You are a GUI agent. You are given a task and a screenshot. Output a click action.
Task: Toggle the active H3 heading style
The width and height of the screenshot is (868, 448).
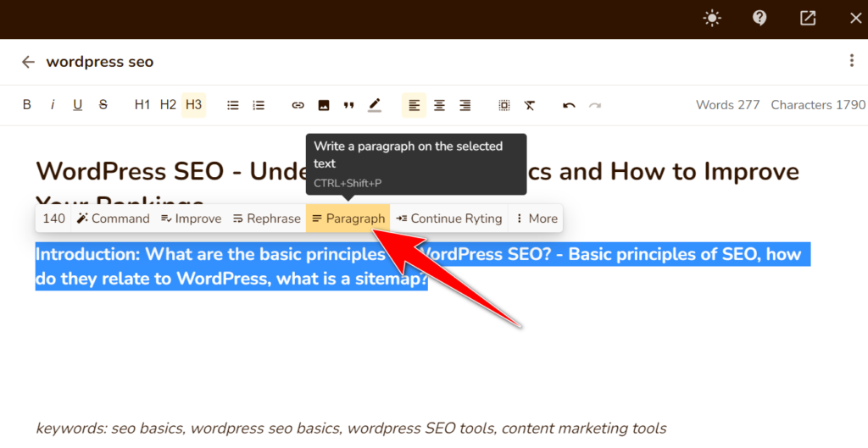pos(194,104)
